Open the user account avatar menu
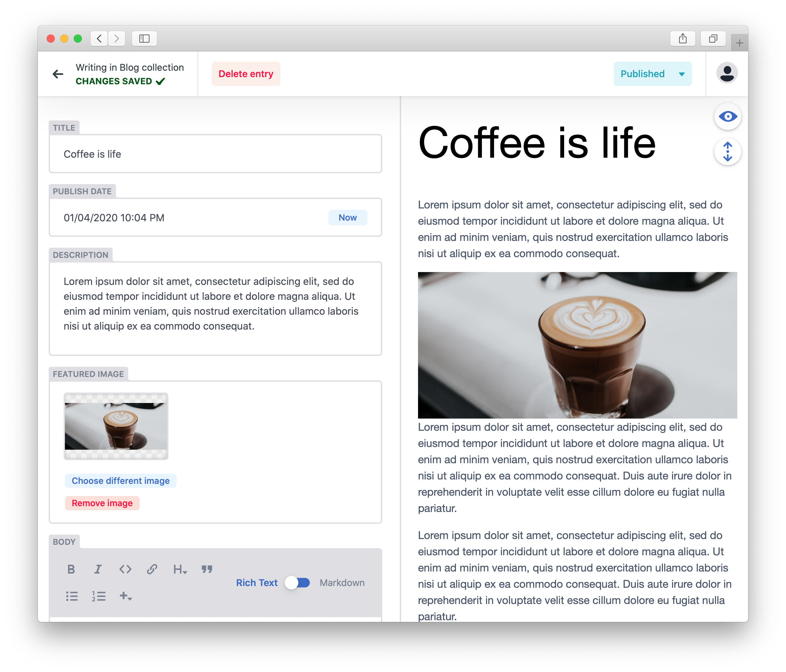 [x=726, y=73]
